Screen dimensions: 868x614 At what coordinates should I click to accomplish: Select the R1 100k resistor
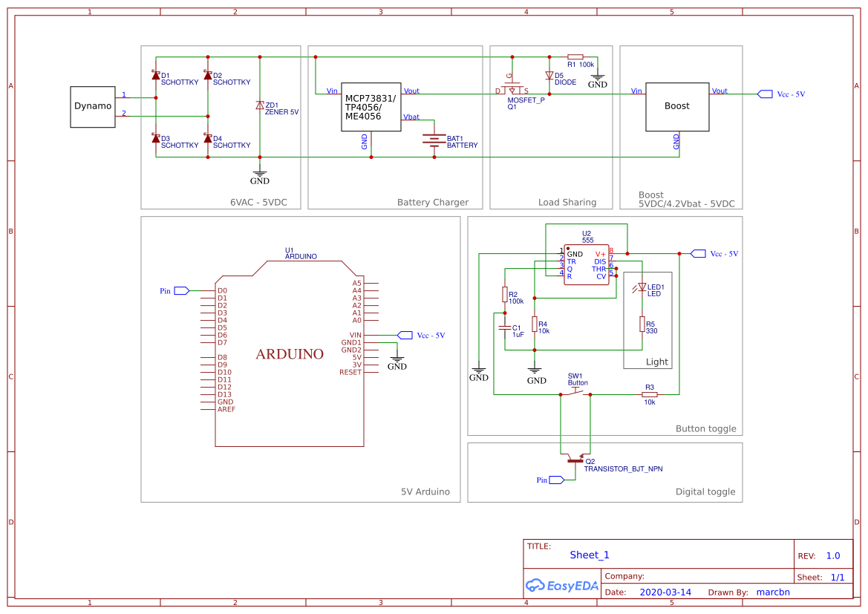(577, 56)
